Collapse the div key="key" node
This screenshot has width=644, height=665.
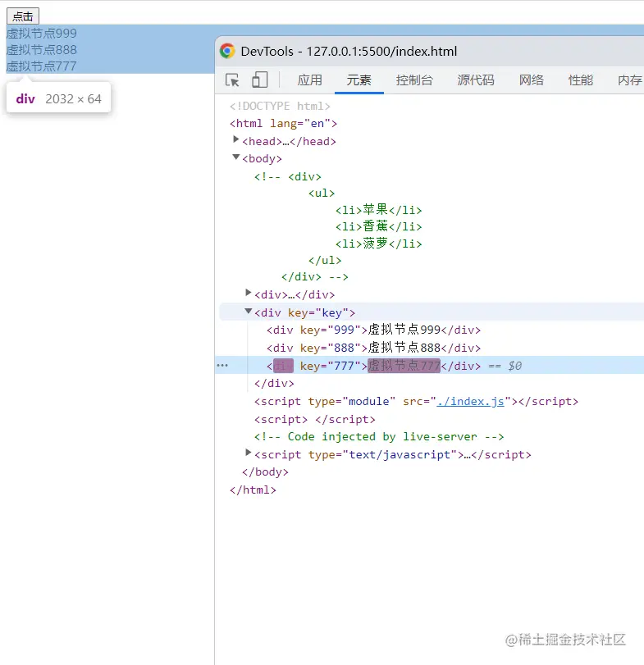tap(249, 311)
